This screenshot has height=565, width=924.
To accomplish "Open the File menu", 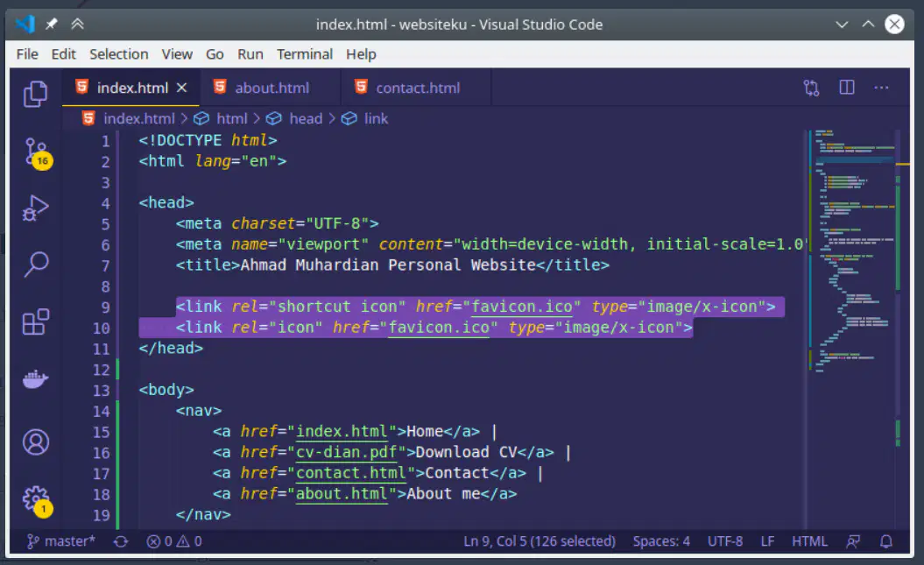I will point(27,54).
